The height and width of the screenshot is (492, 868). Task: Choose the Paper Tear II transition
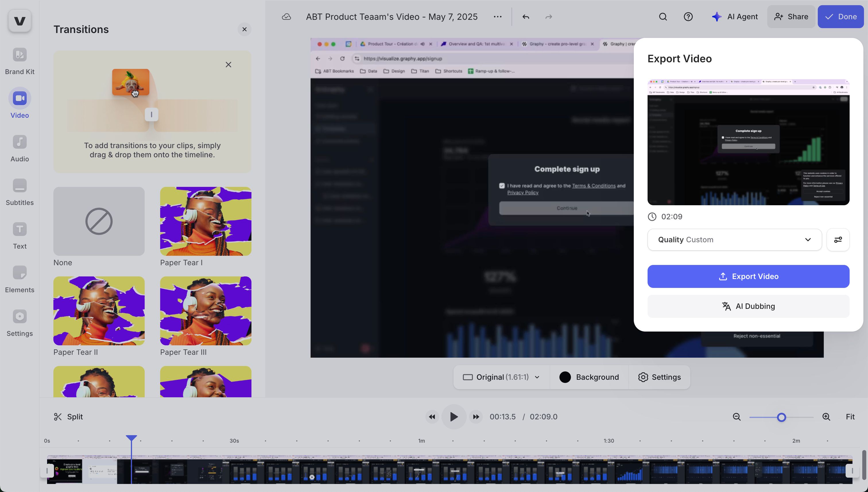[99, 311]
